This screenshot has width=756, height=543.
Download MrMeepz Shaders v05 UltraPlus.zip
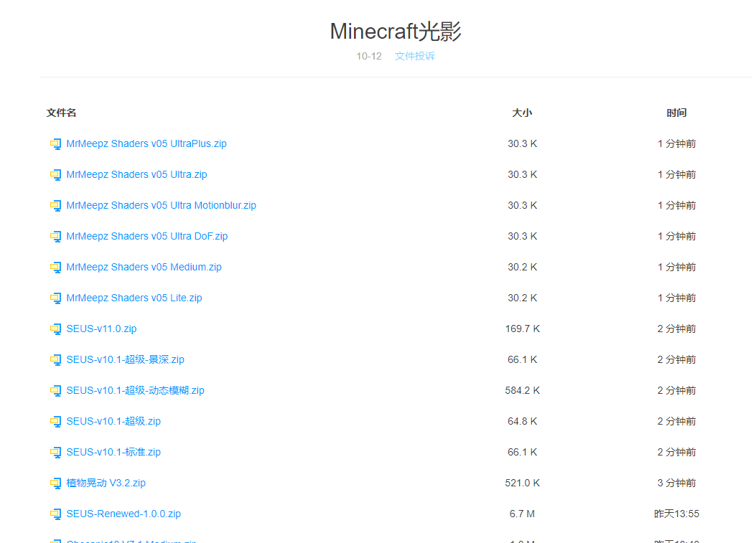tap(146, 143)
